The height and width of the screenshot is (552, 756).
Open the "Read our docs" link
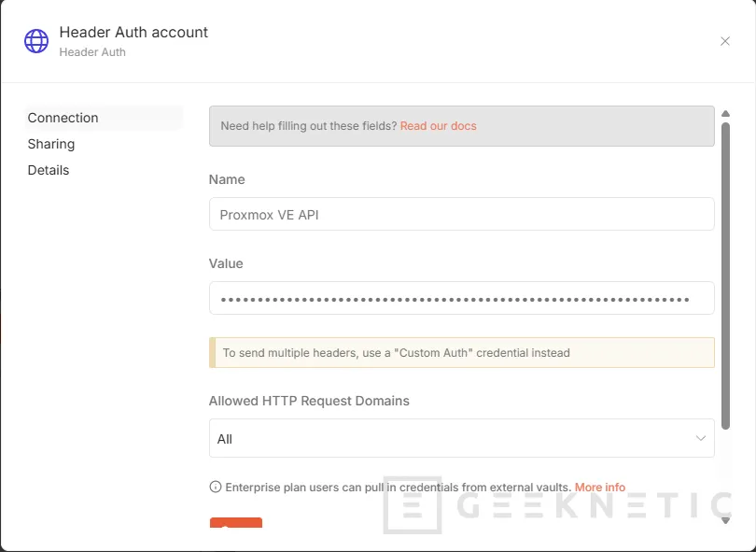(x=438, y=126)
